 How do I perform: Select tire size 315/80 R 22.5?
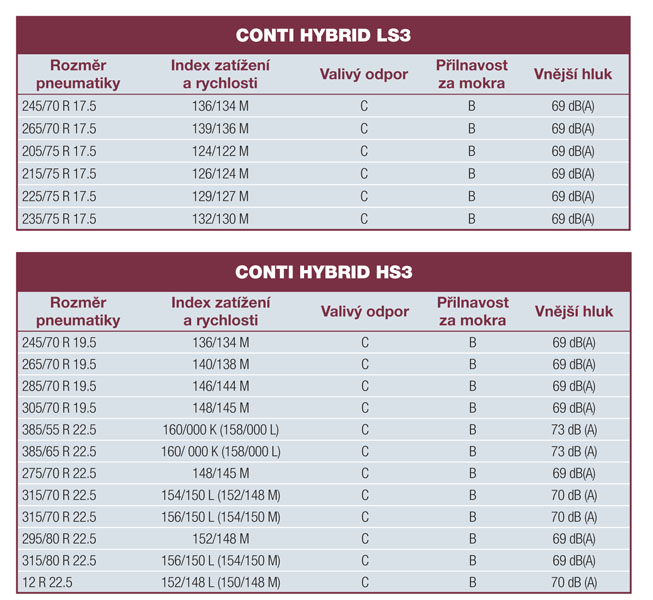[59, 560]
